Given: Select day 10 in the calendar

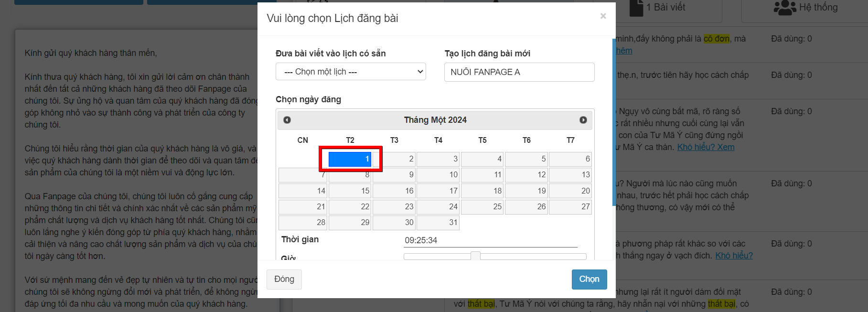Looking at the screenshot, I should [x=438, y=175].
